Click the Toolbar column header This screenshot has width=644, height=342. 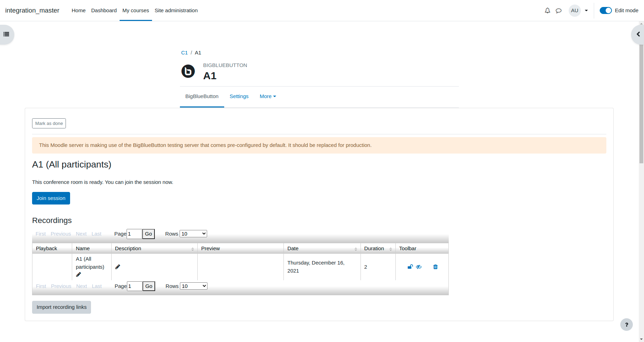[422, 248]
